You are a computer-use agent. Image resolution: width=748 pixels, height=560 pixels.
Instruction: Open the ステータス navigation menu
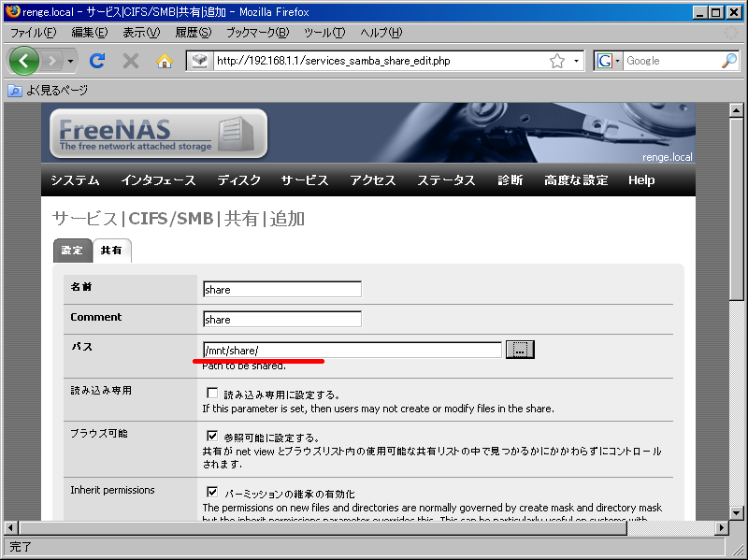[x=447, y=180]
